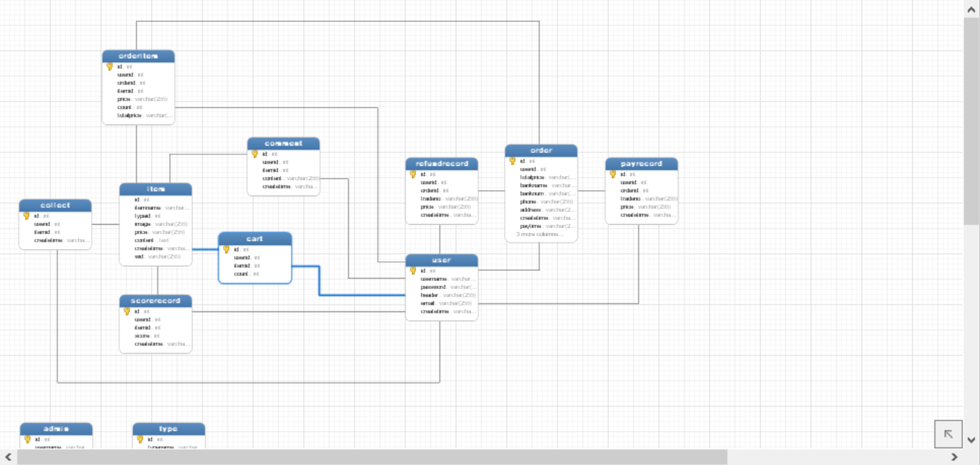The height and width of the screenshot is (465, 980).
Task: Click the key icon in the refundrecord table
Action: pos(413,174)
